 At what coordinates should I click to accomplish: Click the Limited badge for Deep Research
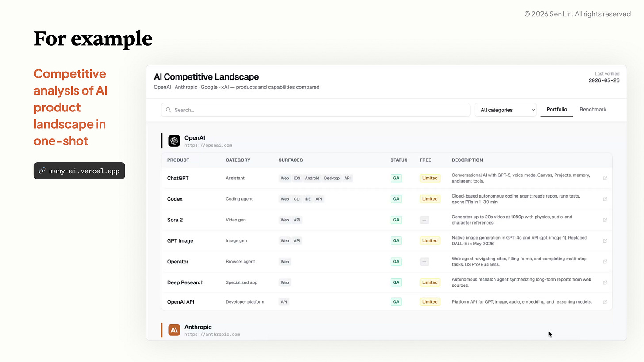pos(430,282)
